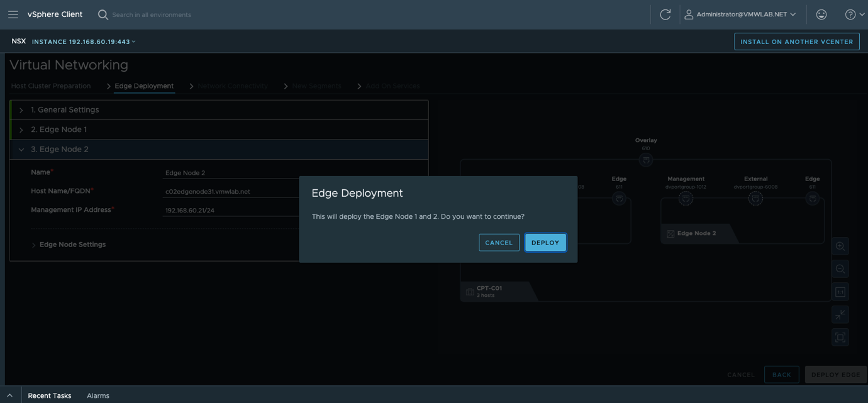Click the wizard Cancel link beside Back

741,375
